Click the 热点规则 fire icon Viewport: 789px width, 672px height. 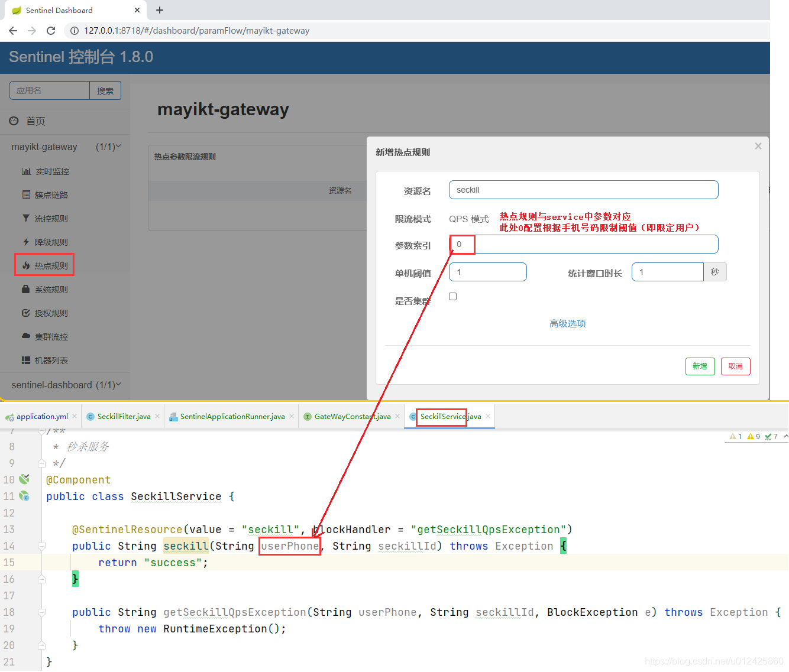tap(26, 265)
